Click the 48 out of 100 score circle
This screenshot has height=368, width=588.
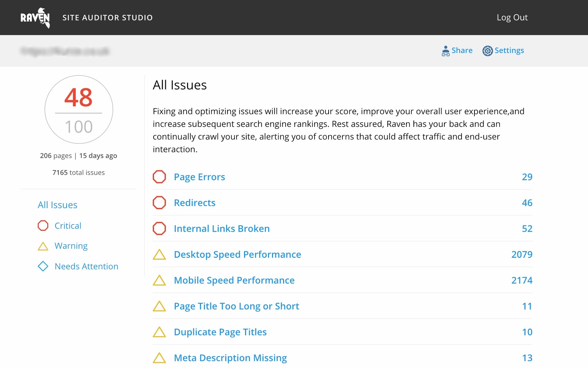tap(79, 110)
